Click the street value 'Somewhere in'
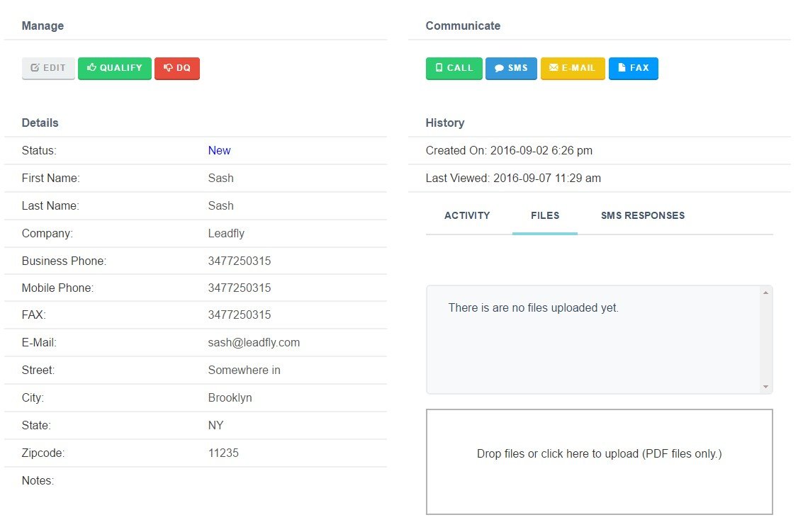The width and height of the screenshot is (803, 532). click(245, 370)
